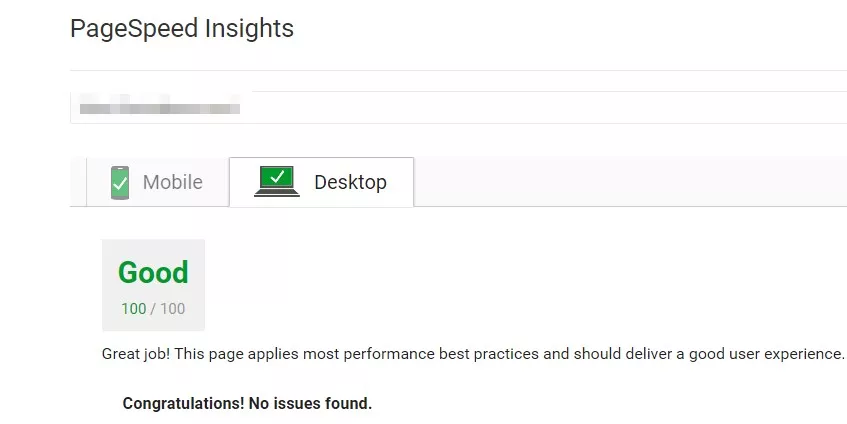Click empty tab strip right of Desktop
Screen dimensions: 847x424
pos(630,181)
